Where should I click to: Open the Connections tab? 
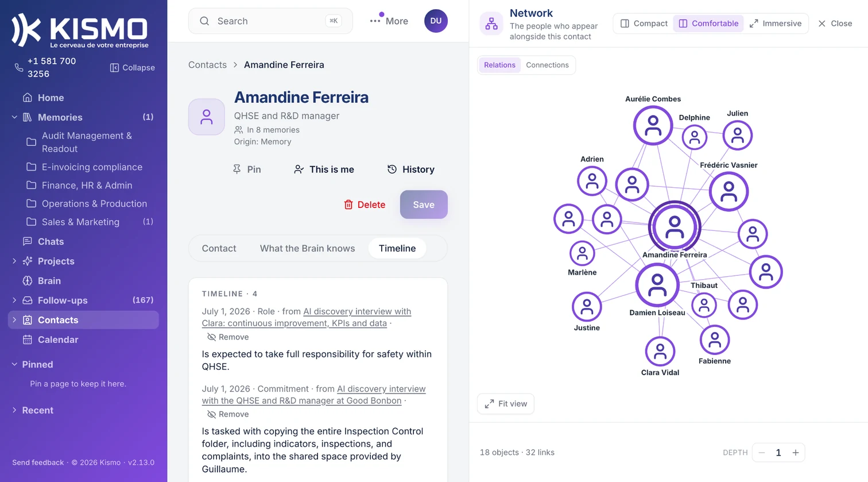coord(547,65)
